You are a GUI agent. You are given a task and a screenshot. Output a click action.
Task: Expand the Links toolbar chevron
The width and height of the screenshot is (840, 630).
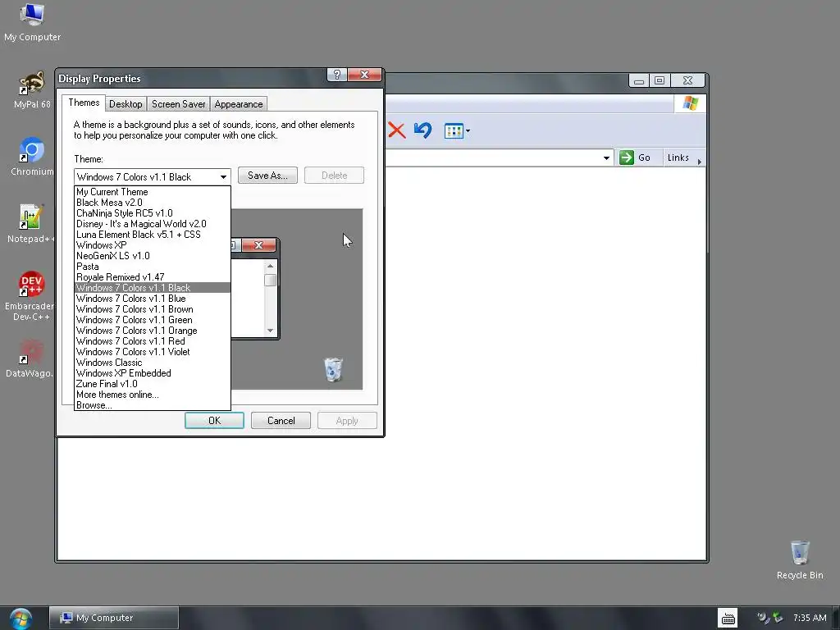(699, 162)
